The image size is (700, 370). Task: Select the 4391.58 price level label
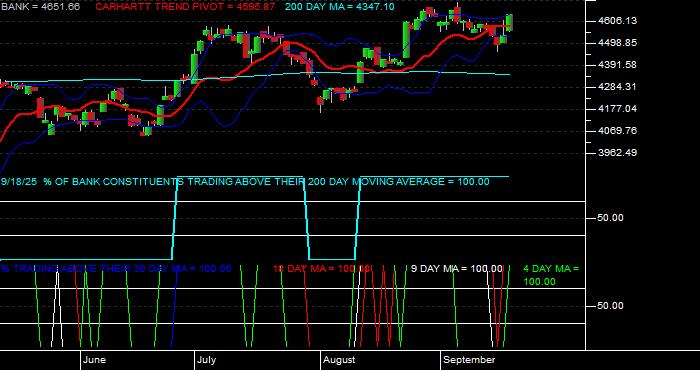point(617,65)
